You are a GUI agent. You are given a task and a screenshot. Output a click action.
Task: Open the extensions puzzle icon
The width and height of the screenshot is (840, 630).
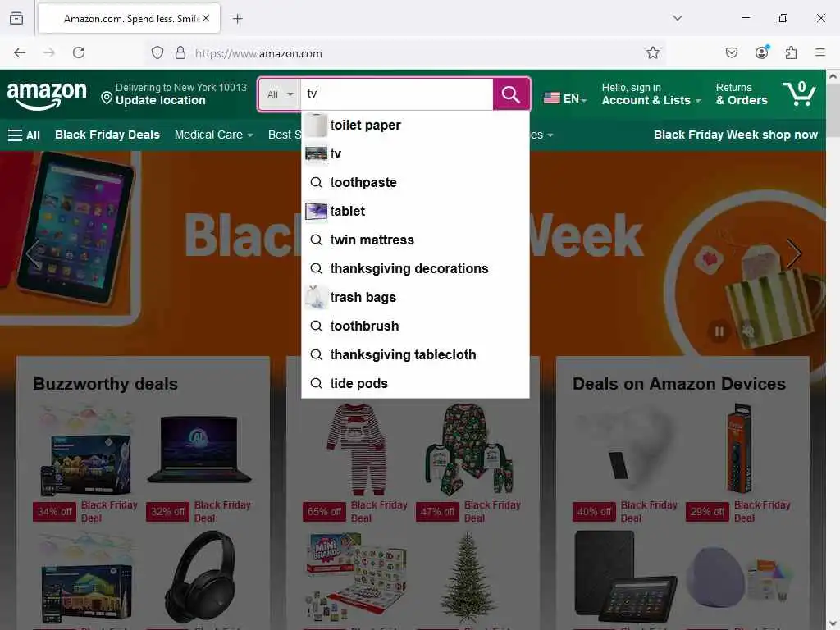point(791,52)
